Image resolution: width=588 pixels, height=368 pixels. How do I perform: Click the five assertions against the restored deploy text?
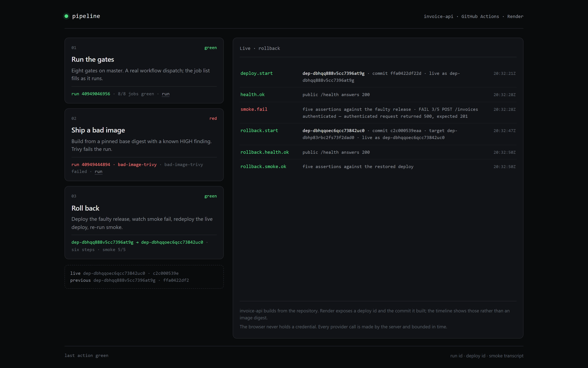pos(358,167)
